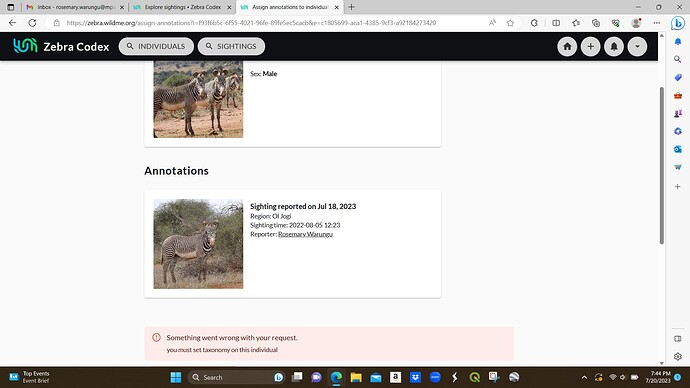
Task: Open the Sightings search button
Action: point(231,46)
